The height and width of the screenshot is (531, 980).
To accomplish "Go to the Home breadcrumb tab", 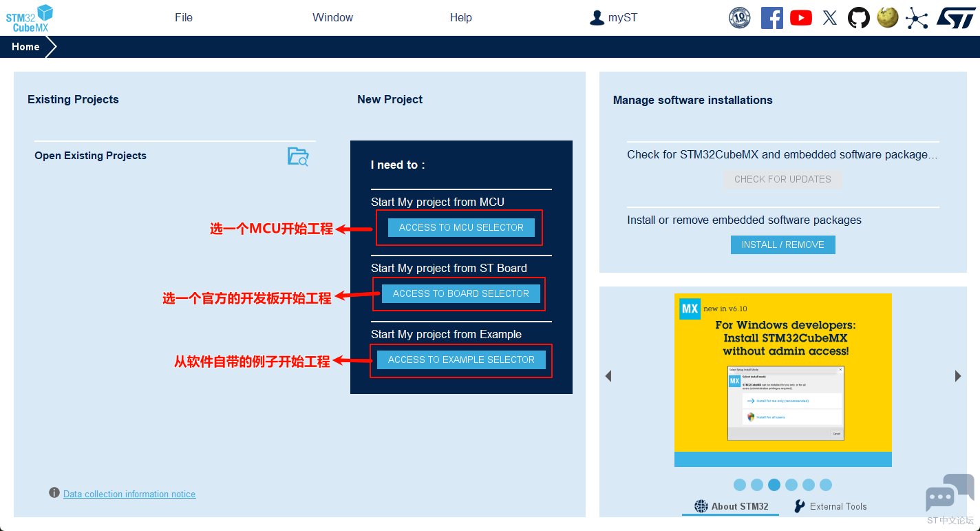I will (x=25, y=47).
